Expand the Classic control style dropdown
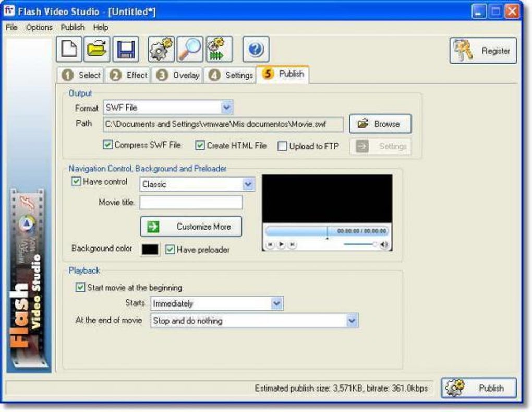Screen dimensions: 532x412 [x=248, y=184]
